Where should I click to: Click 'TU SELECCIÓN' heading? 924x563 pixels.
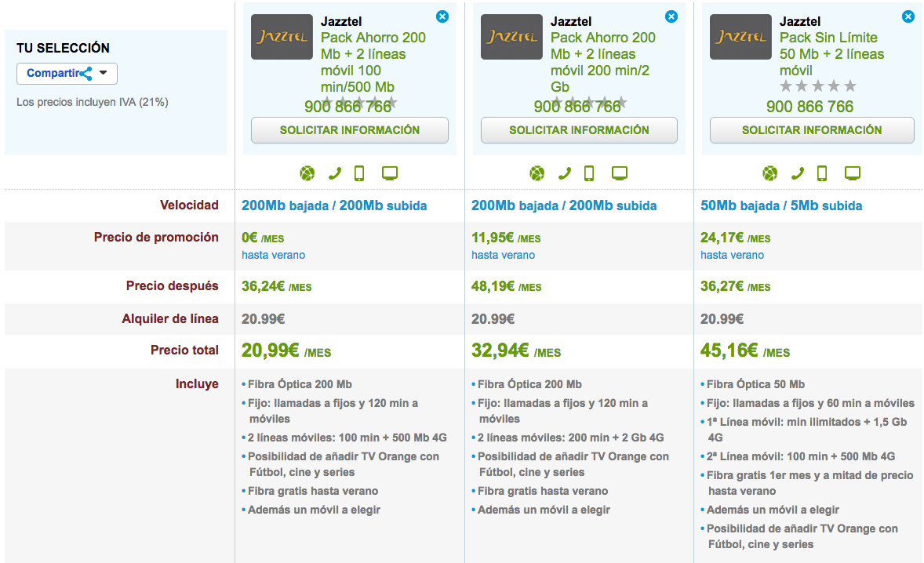pyautogui.click(x=63, y=49)
